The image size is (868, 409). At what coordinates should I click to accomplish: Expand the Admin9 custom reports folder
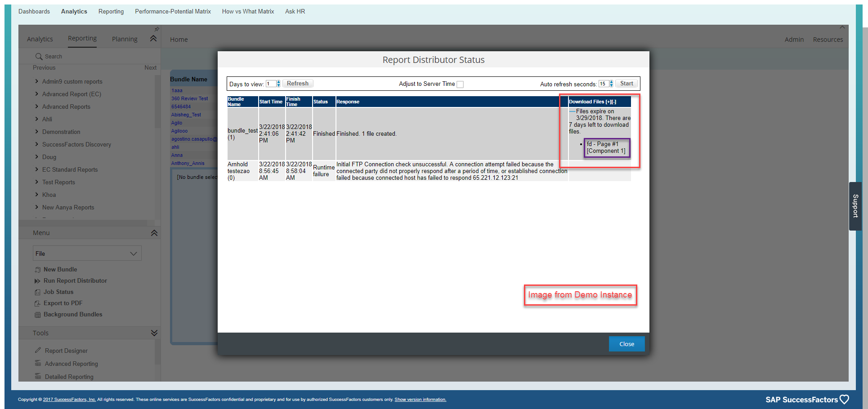[36, 81]
